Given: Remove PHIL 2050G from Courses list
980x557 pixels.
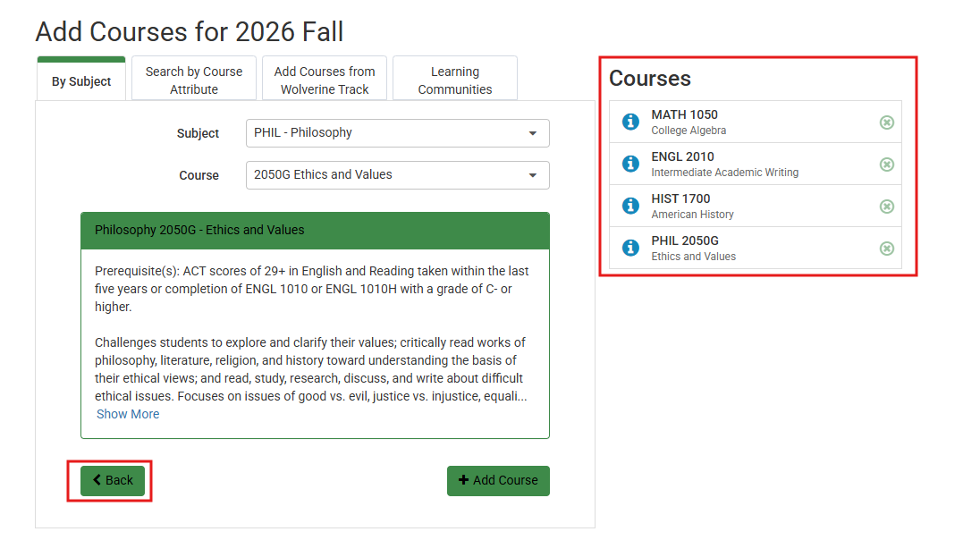Looking at the screenshot, I should (x=886, y=249).
